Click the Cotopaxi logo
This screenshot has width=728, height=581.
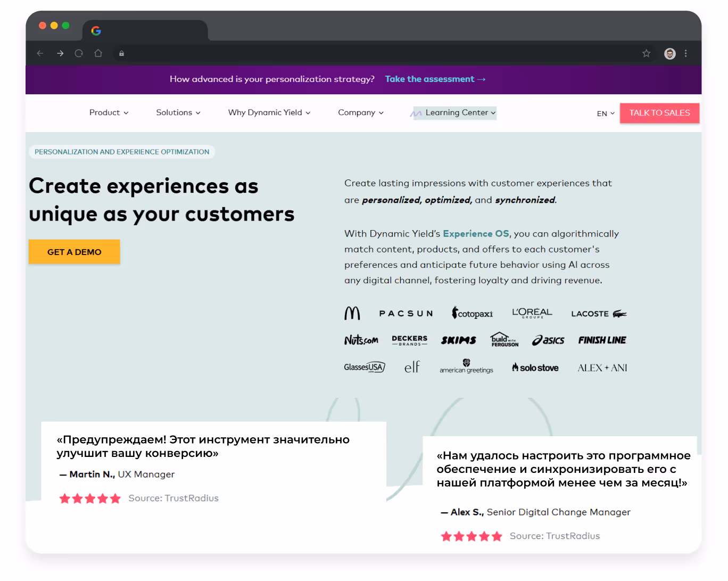click(473, 313)
